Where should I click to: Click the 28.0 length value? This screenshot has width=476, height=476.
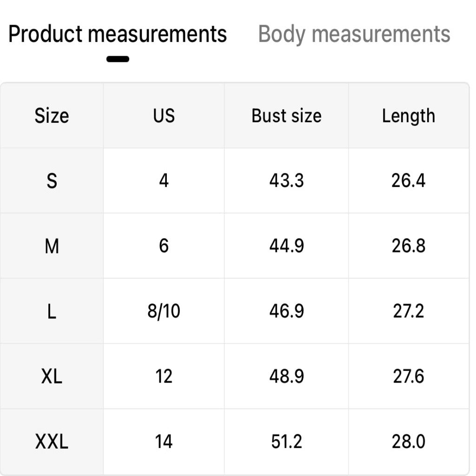(x=409, y=442)
